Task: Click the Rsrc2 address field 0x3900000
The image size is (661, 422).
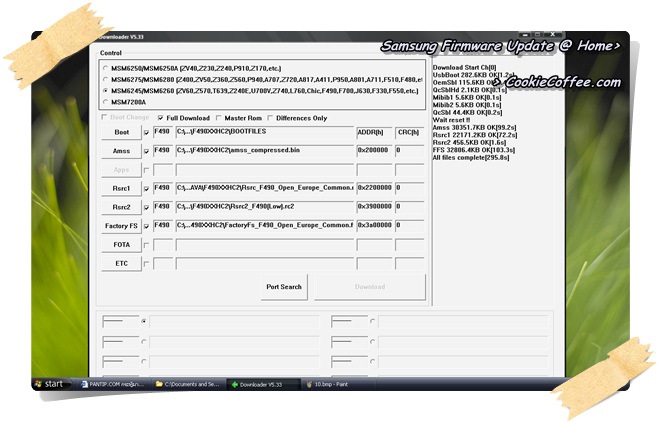Action: (374, 207)
